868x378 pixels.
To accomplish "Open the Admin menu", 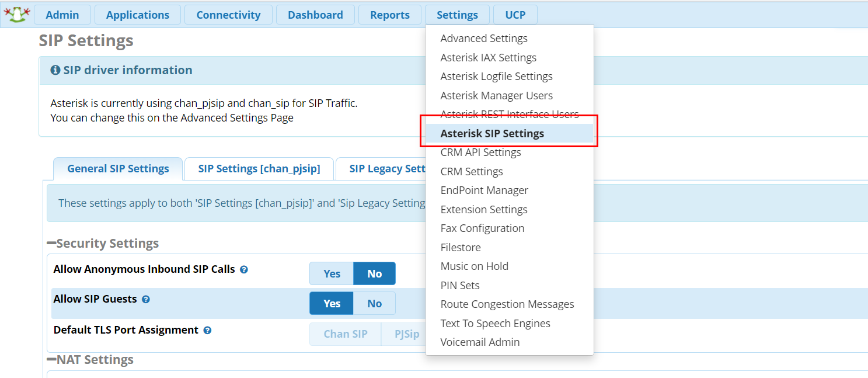I will pyautogui.click(x=62, y=15).
